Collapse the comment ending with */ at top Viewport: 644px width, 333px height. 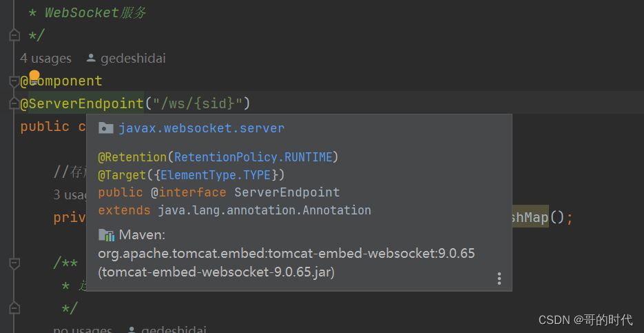pyautogui.click(x=14, y=35)
